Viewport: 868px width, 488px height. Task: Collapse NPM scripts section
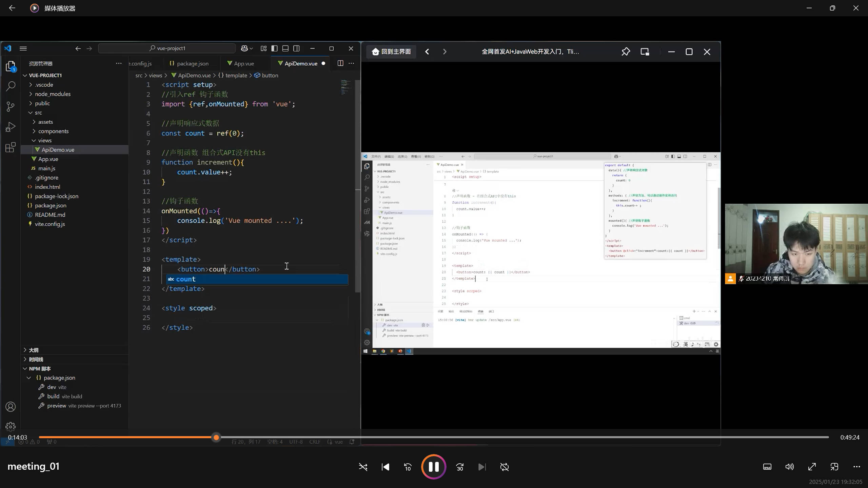75,369
